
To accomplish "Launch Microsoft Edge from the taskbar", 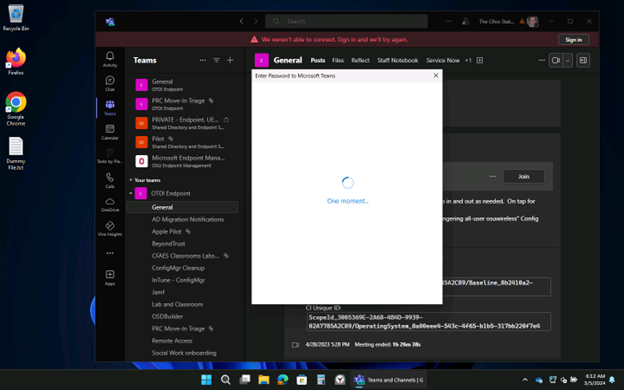I will 283,380.
